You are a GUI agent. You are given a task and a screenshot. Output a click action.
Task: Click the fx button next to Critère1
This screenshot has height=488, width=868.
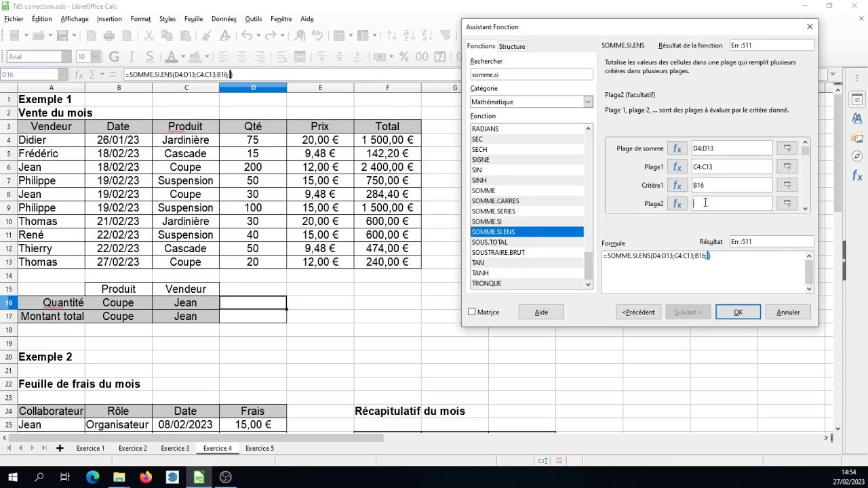coord(677,185)
